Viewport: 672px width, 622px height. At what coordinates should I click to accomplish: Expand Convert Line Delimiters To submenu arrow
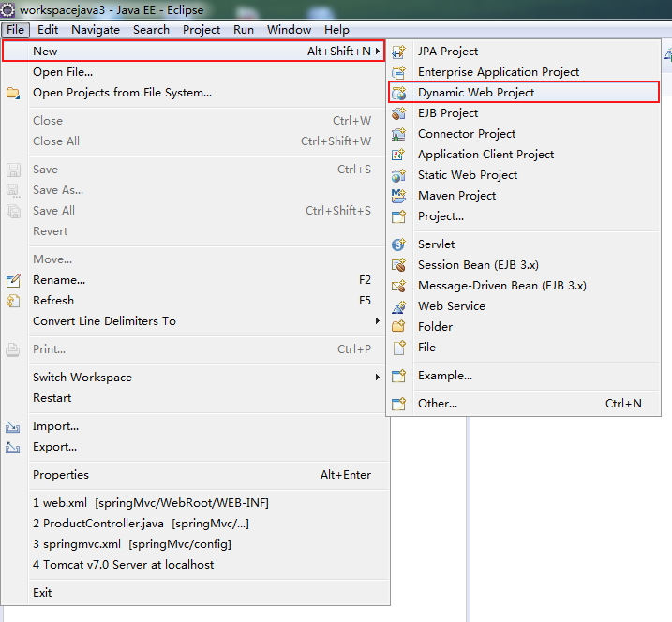tap(378, 321)
